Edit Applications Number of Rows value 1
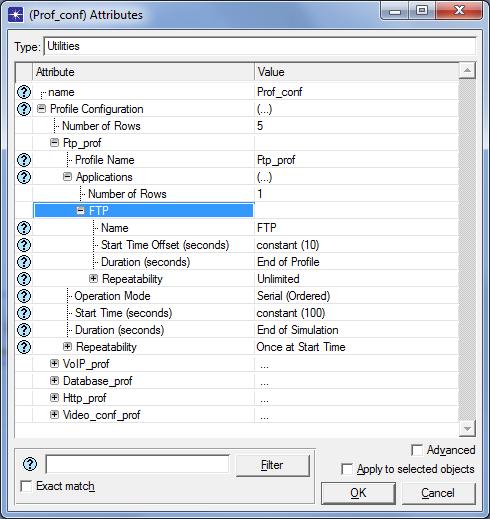 pyautogui.click(x=356, y=194)
